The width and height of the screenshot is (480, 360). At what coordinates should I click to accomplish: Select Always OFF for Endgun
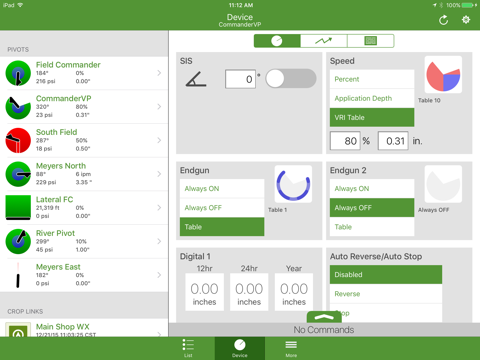pos(222,208)
